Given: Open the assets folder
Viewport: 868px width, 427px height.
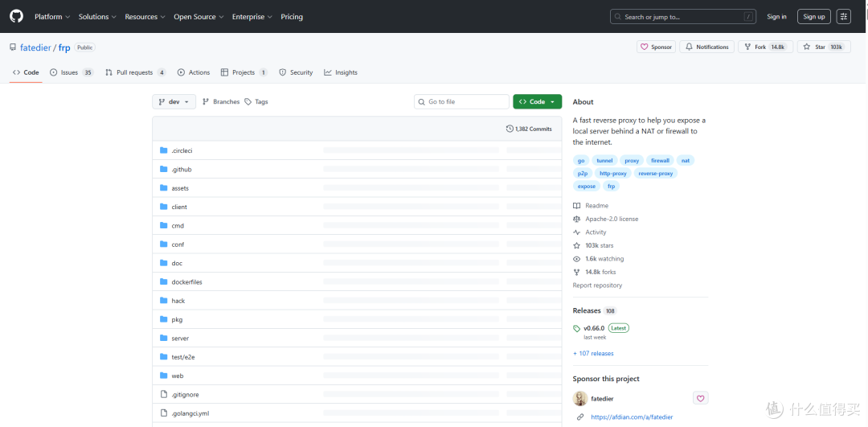Looking at the screenshot, I should coord(180,188).
